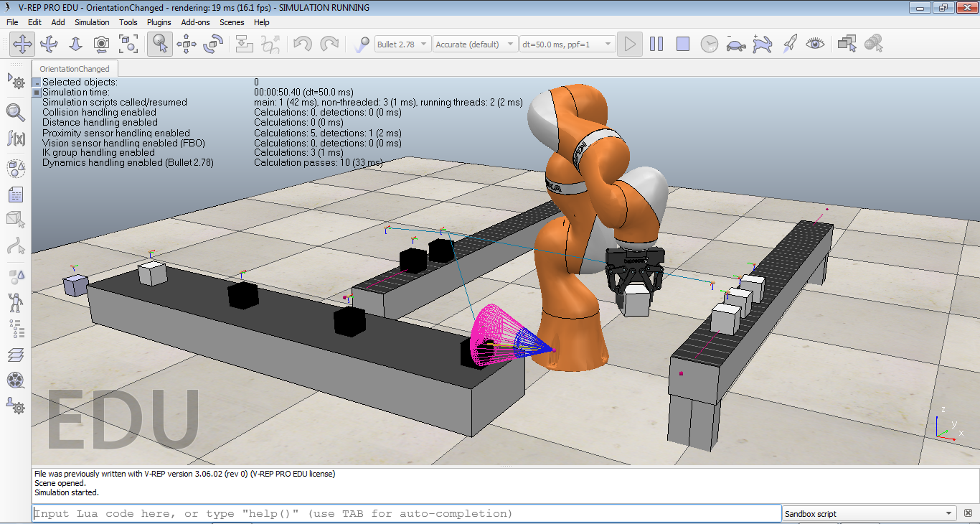
Task: Open the layers dialog icon
Action: click(16, 355)
